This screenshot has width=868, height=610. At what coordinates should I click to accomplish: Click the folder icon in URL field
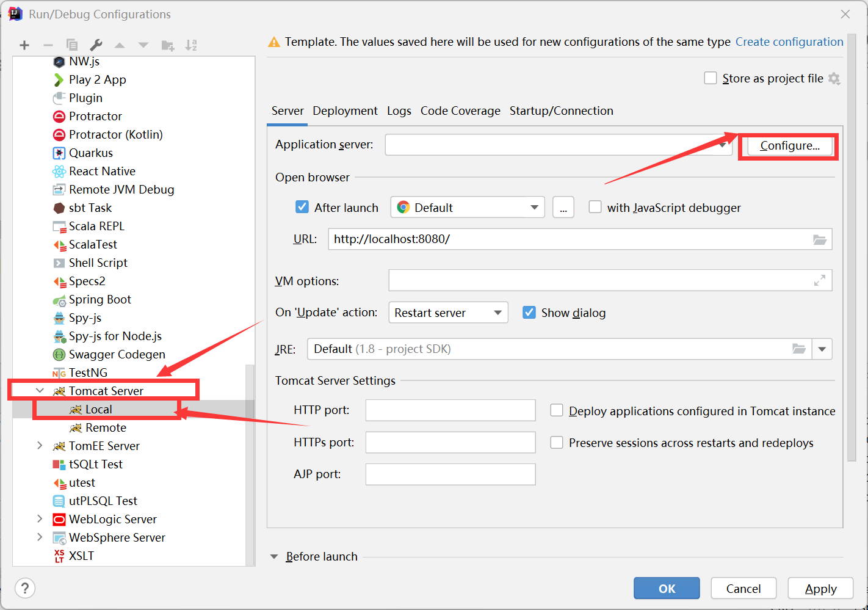click(820, 239)
